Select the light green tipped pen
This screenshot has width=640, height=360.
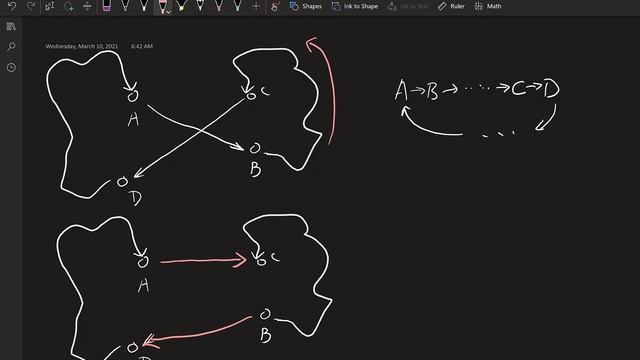[238, 6]
